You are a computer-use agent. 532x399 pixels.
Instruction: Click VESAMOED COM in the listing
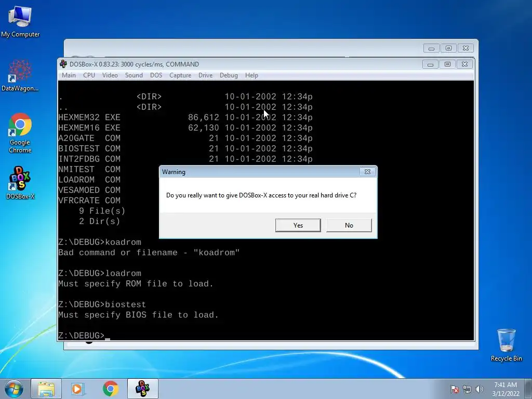pyautogui.click(x=89, y=190)
